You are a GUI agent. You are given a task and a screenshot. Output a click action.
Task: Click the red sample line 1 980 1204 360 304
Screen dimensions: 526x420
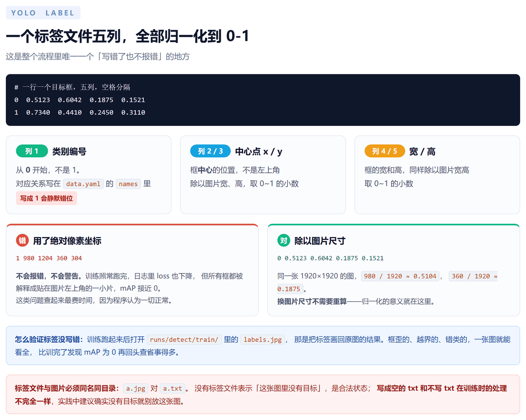[49, 258]
